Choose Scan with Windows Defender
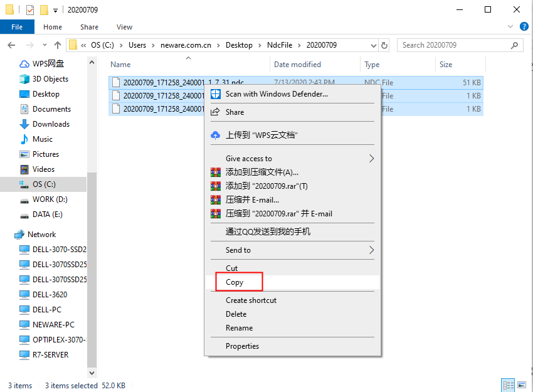 (292, 94)
